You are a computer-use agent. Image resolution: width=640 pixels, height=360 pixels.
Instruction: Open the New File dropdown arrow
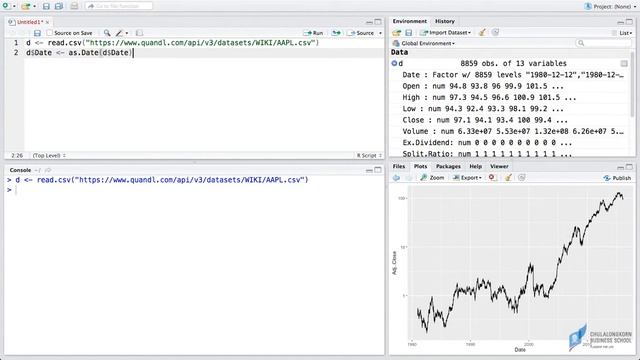tap(14, 7)
